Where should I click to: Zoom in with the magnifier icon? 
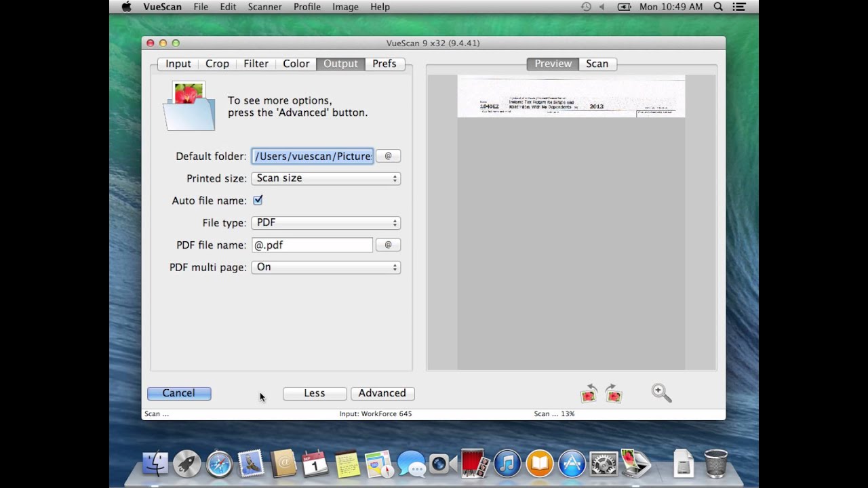tap(661, 393)
